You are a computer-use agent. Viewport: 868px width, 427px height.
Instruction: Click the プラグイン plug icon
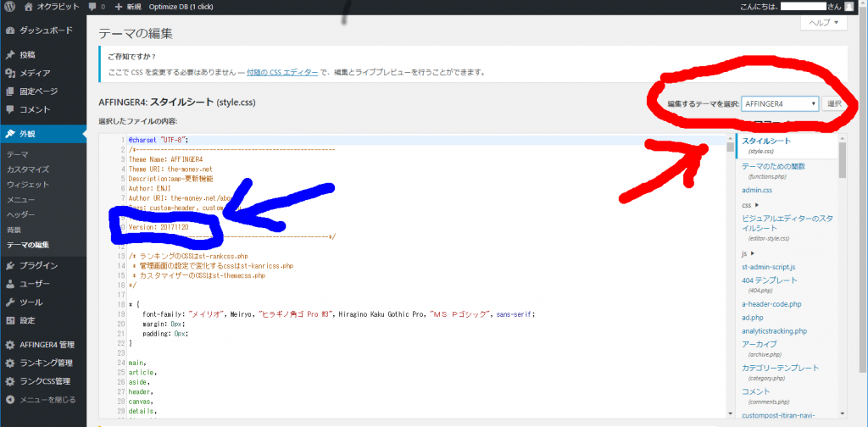point(10,266)
